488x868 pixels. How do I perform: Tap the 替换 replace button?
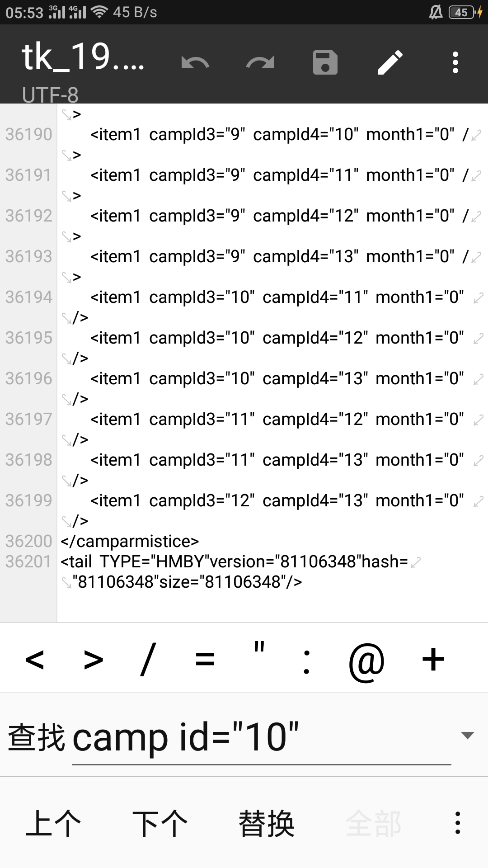[x=267, y=823]
